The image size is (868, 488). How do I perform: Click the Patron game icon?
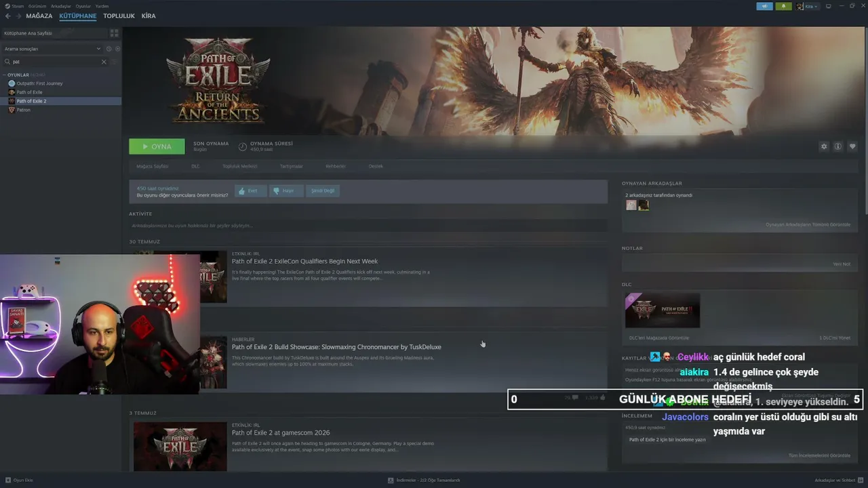point(12,110)
